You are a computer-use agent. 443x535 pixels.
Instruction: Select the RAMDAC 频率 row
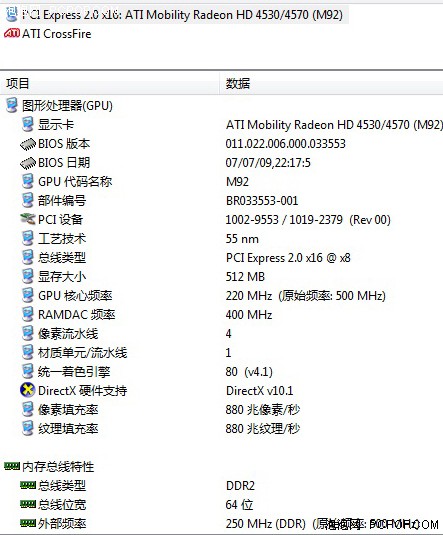[x=222, y=314]
